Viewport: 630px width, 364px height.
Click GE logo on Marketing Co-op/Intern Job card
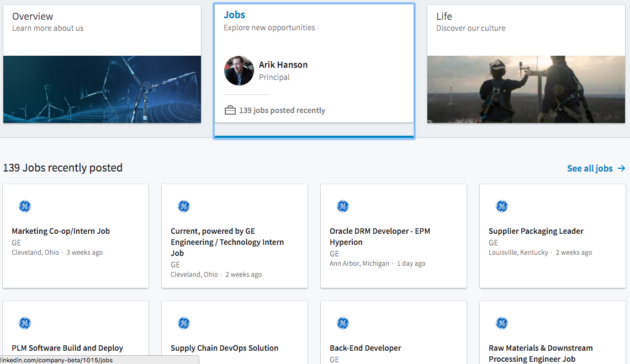point(25,206)
